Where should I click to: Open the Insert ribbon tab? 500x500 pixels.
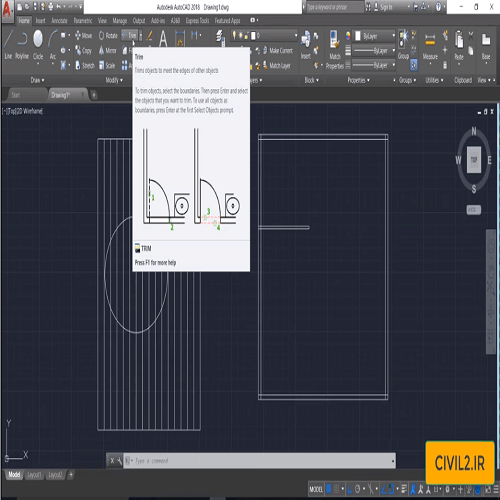pyautogui.click(x=40, y=21)
